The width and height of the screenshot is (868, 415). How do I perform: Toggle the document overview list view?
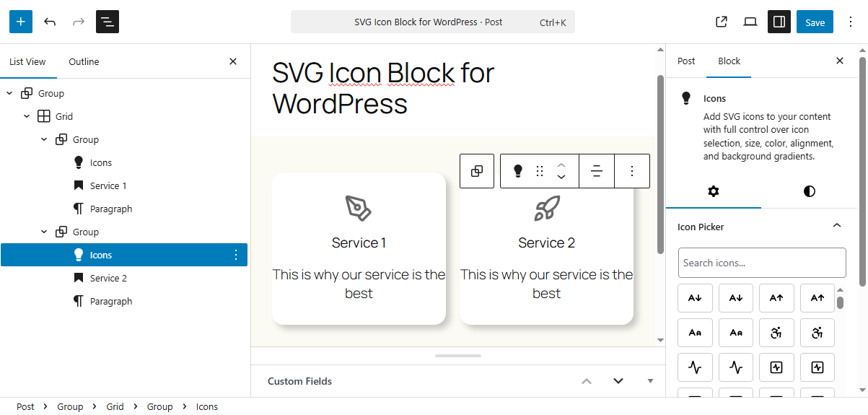[108, 22]
